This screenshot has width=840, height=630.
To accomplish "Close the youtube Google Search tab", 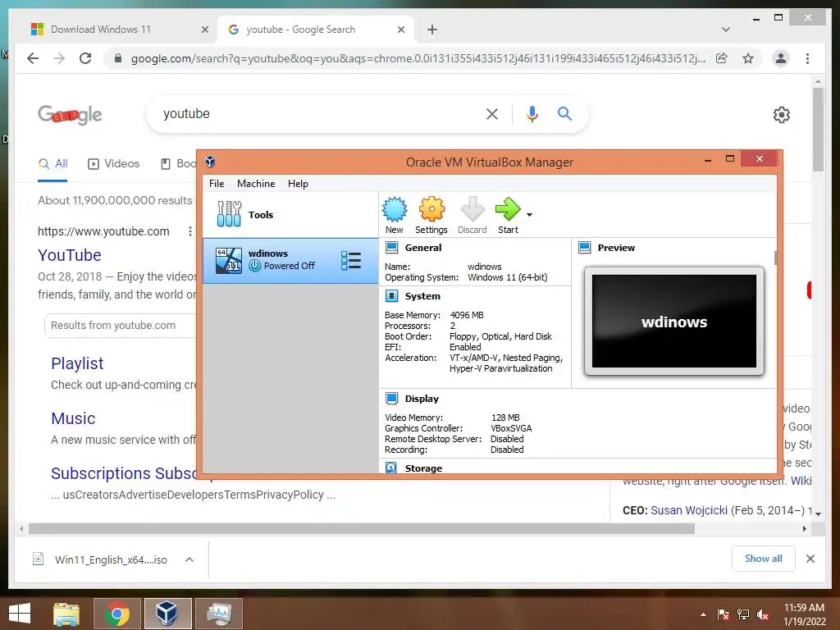I will click(400, 30).
